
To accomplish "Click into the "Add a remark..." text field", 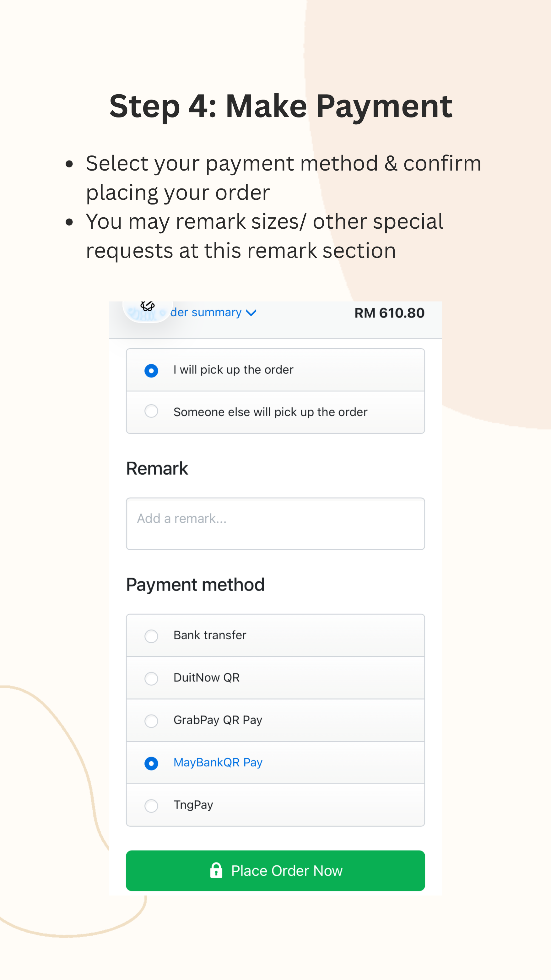I will [275, 524].
